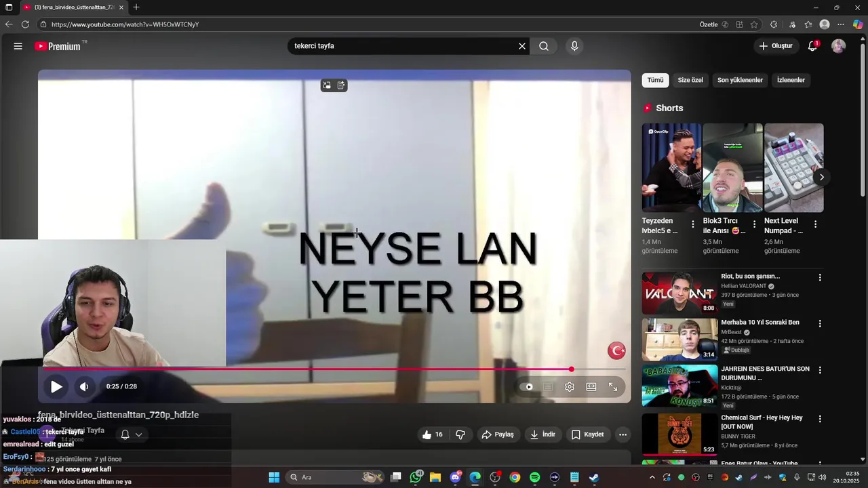Open the Chemical Surf - Hey Hey Hey thumbnail
The height and width of the screenshot is (488, 868).
(x=679, y=434)
